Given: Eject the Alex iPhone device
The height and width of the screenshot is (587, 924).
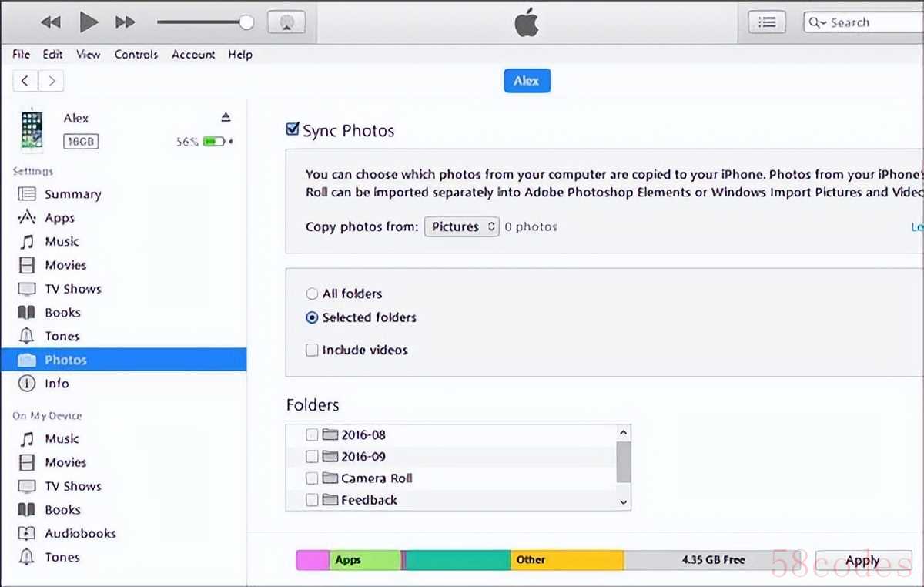Looking at the screenshot, I should pyautogui.click(x=226, y=117).
